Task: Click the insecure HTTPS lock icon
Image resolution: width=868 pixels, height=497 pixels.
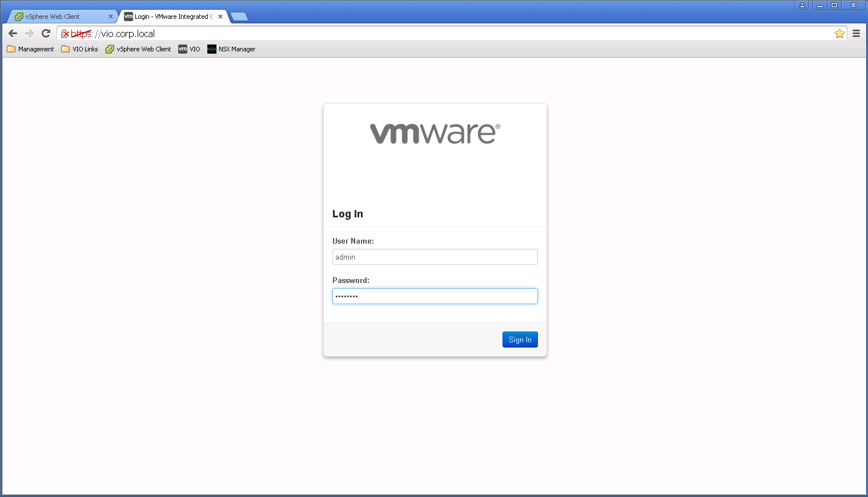Action: pos(65,34)
